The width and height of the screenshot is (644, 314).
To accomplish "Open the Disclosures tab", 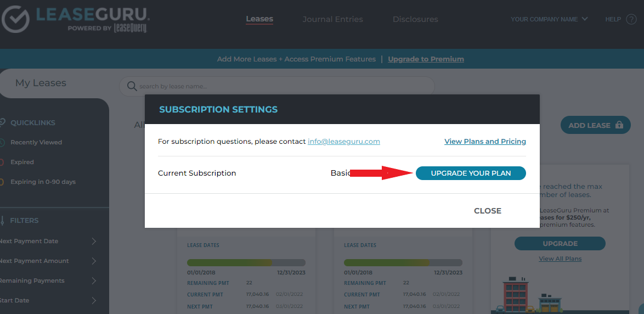I will (415, 19).
